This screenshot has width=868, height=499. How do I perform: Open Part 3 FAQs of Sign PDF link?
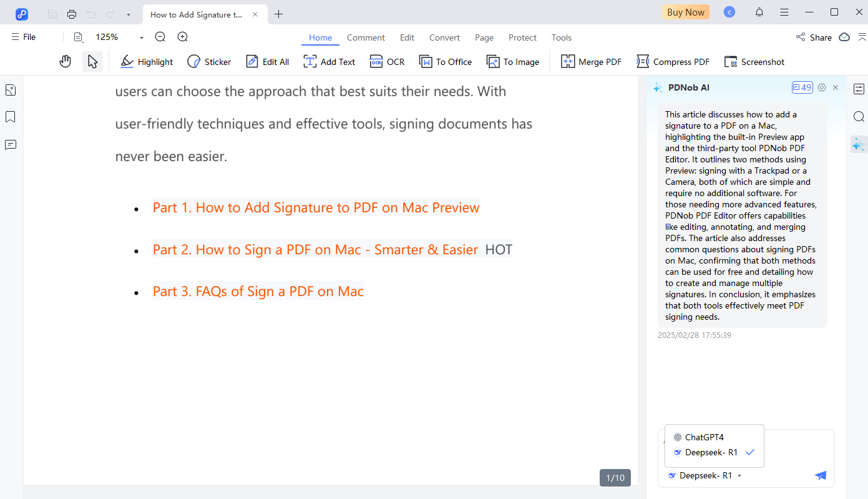tap(258, 291)
